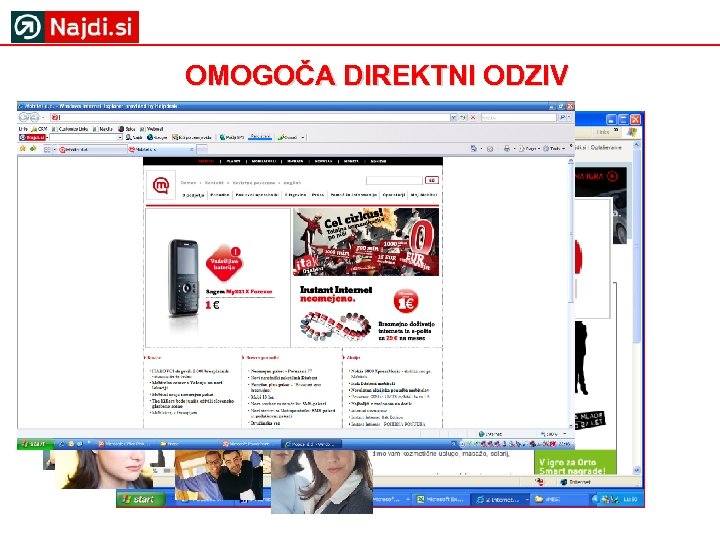This screenshot has height=540, width=720.
Task: Click the Mobitel red logo on the webpage
Action: tap(161, 185)
